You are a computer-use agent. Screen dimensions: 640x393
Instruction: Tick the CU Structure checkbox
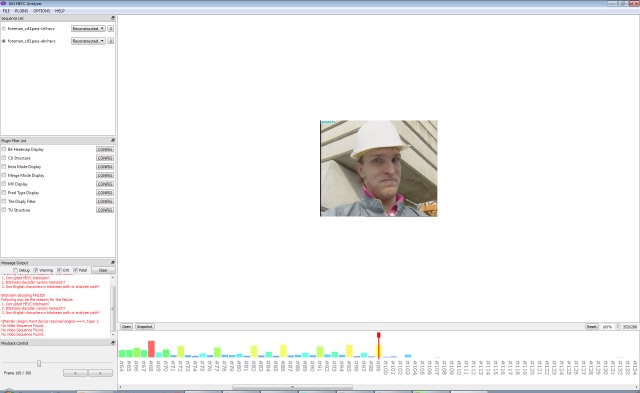(4, 158)
